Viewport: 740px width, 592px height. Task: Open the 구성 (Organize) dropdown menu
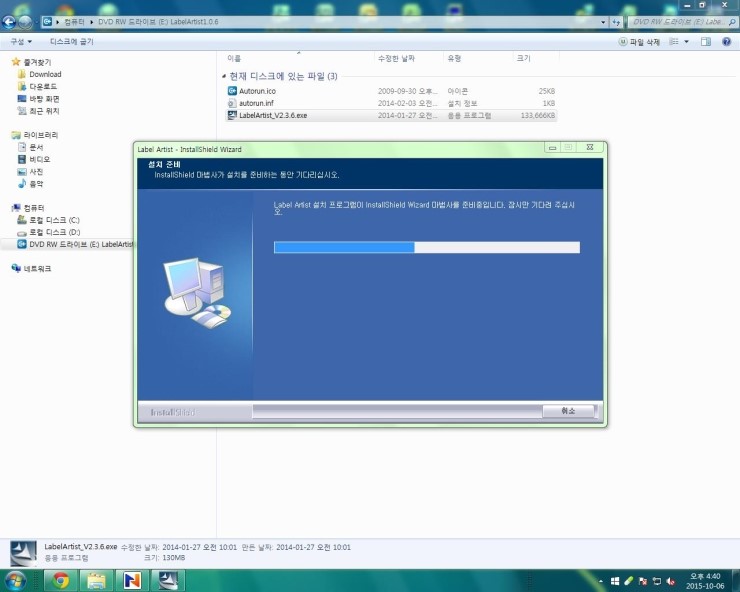pyautogui.click(x=20, y=42)
